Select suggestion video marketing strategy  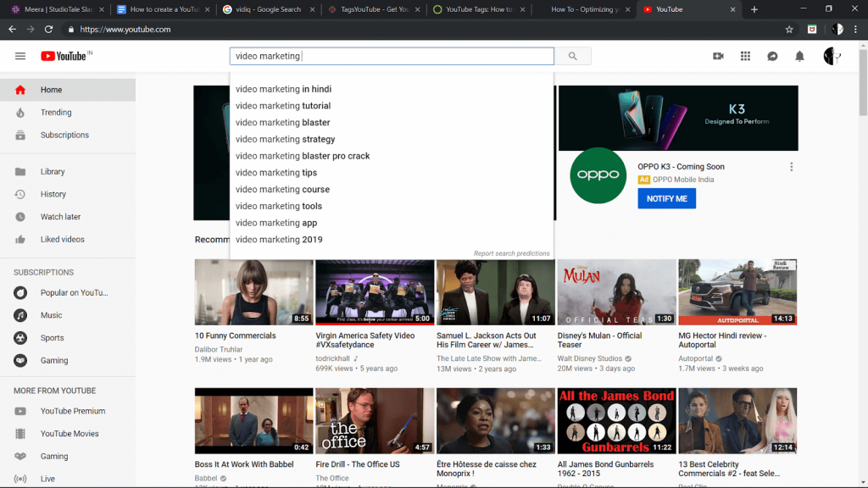[392, 140]
